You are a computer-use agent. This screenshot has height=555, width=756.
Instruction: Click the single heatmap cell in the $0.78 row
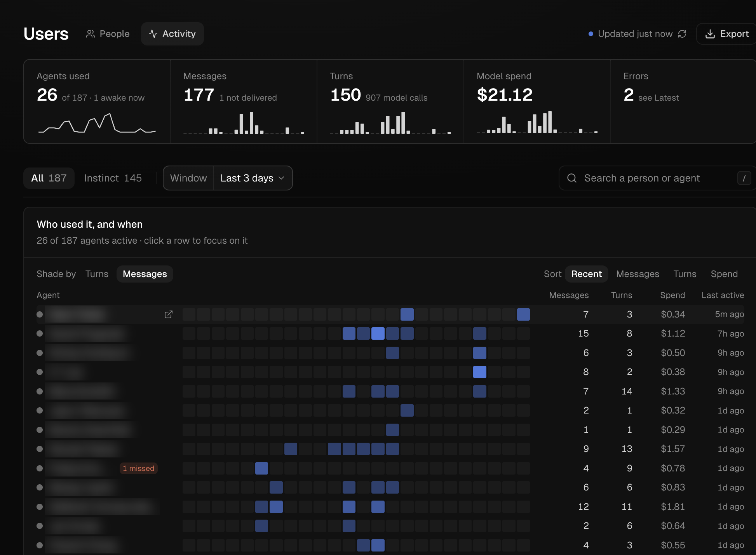point(261,468)
